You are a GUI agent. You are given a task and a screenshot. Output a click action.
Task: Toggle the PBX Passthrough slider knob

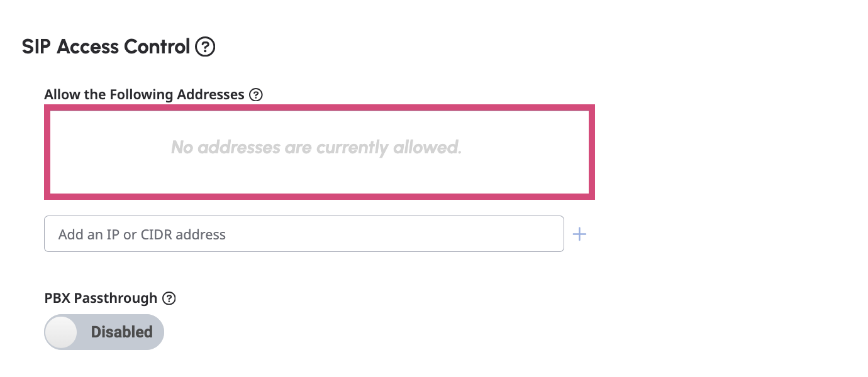[x=62, y=332]
